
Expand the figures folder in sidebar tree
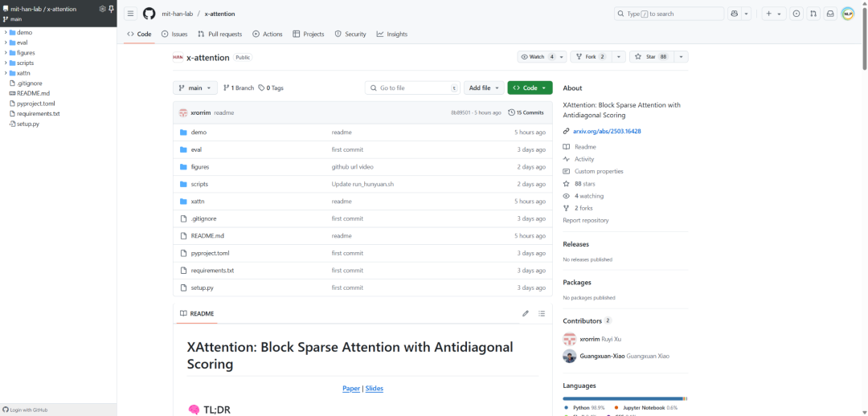[6, 52]
